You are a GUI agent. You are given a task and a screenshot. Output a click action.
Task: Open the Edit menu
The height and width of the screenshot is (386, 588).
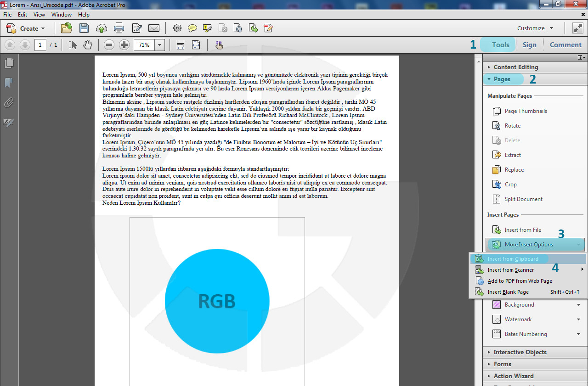(x=23, y=15)
